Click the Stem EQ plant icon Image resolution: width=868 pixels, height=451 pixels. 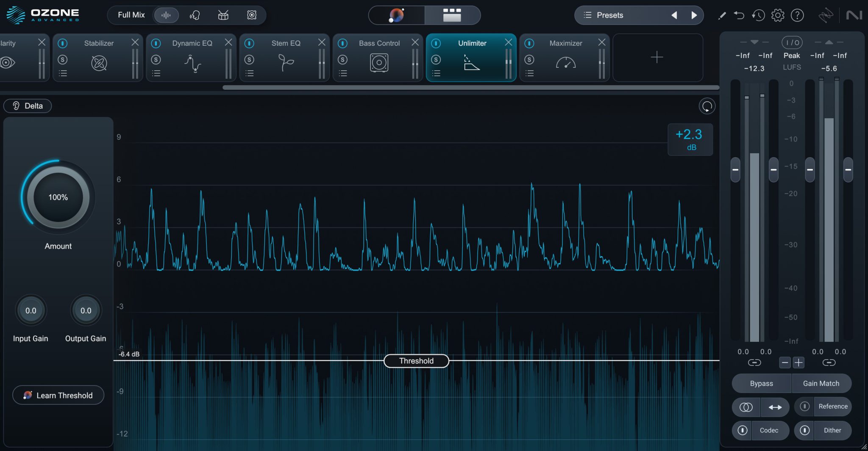(285, 63)
